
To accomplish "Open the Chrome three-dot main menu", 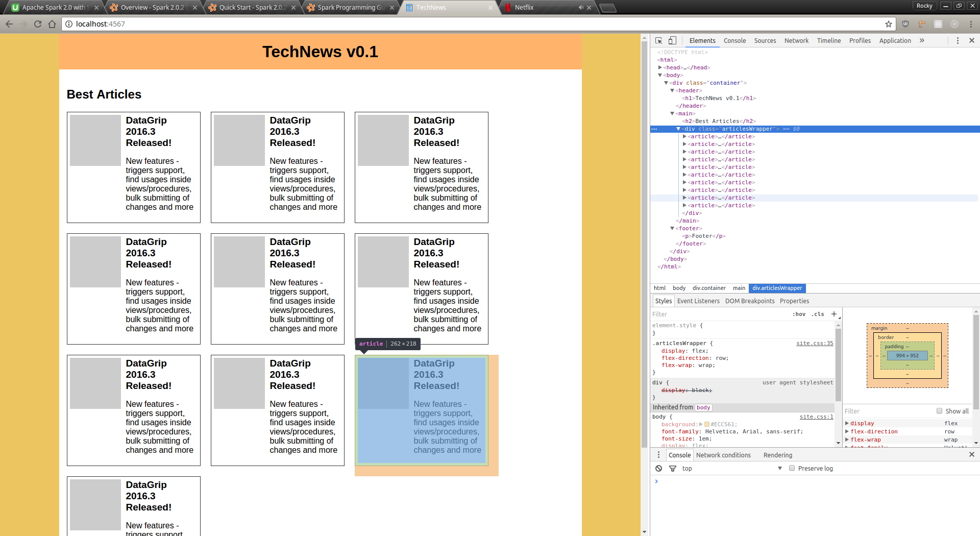I will tap(971, 24).
